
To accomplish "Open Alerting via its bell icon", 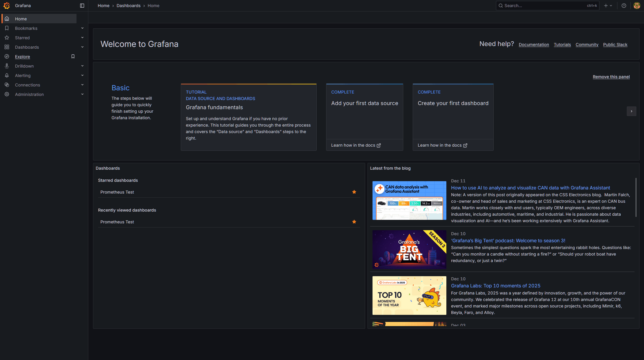I will 7,75.
